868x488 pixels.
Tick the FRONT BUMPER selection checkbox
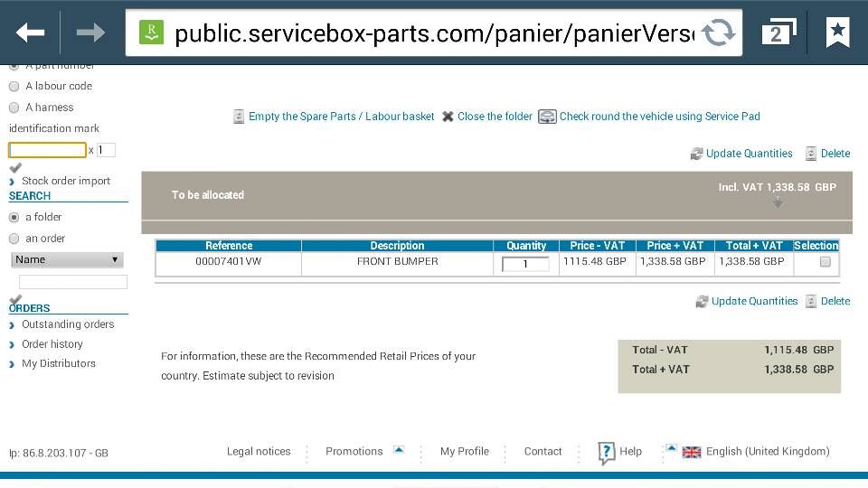point(825,262)
